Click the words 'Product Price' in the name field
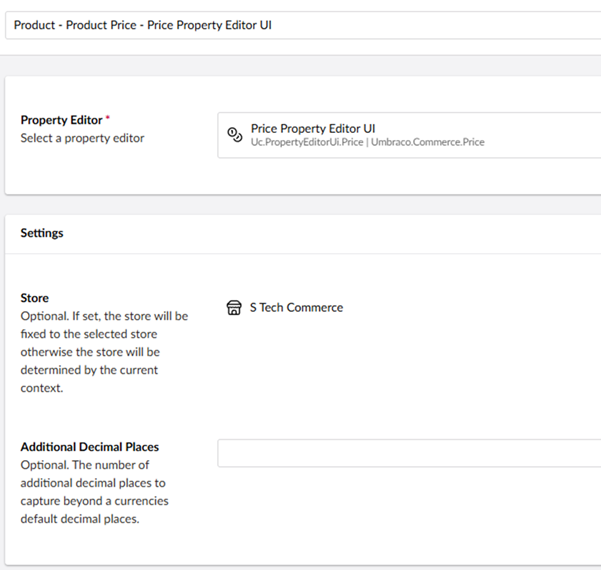This screenshot has width=601, height=570. [103, 25]
